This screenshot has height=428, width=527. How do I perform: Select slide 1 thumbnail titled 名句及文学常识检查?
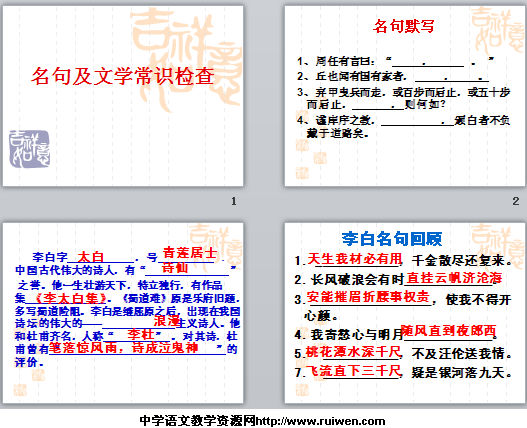[123, 96]
